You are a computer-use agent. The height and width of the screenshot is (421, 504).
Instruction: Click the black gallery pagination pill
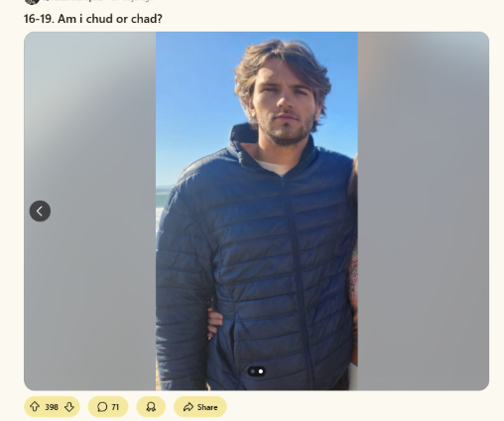pos(257,371)
